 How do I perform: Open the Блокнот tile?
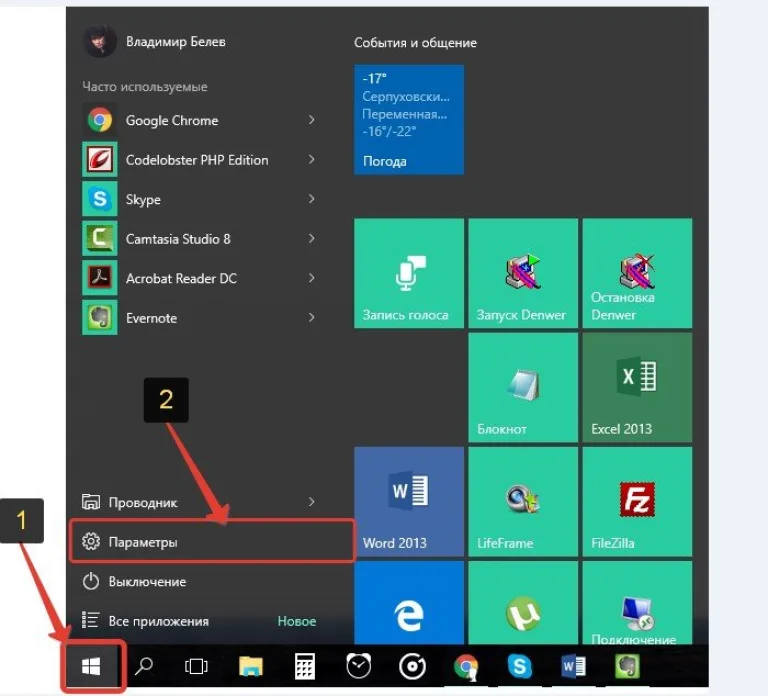(523, 387)
